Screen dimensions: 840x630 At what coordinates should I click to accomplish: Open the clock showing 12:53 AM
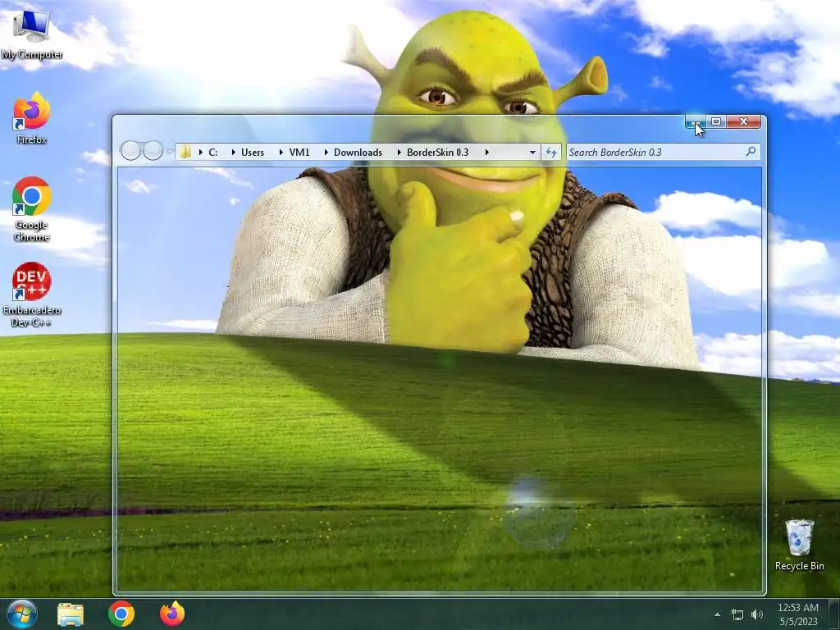[798, 614]
